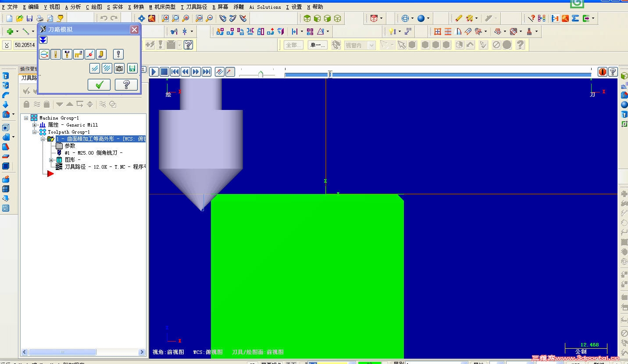Click the Zoom window magnifier icon
This screenshot has height=364, width=628.
coord(165,18)
